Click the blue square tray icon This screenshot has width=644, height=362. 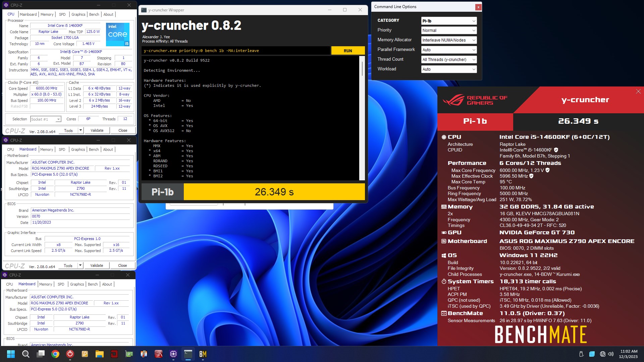click(592, 354)
